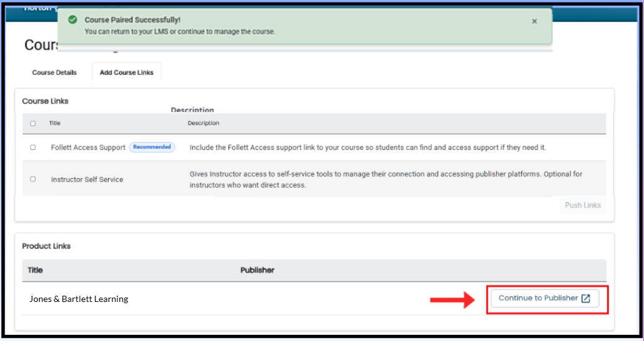Select the Follett Access Support title text

click(88, 148)
